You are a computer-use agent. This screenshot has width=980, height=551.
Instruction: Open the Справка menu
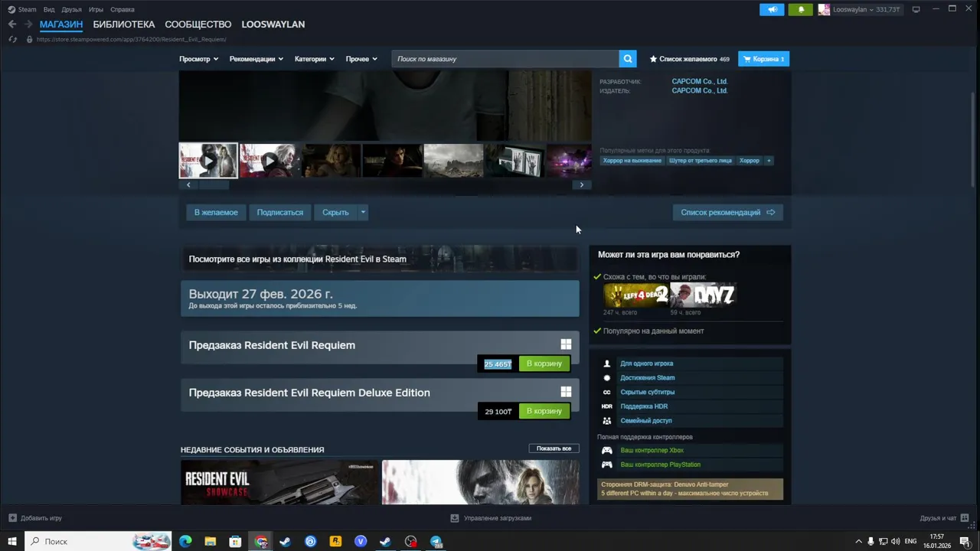(x=122, y=10)
